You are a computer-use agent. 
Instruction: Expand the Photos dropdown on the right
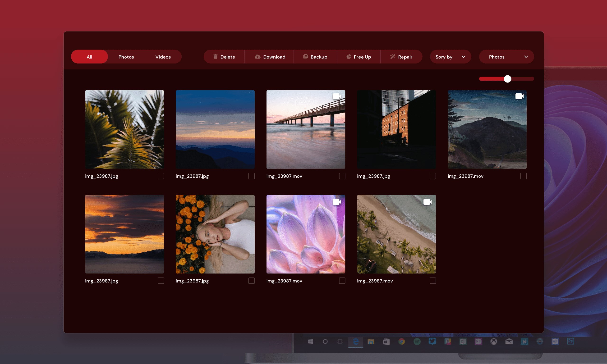[506, 57]
